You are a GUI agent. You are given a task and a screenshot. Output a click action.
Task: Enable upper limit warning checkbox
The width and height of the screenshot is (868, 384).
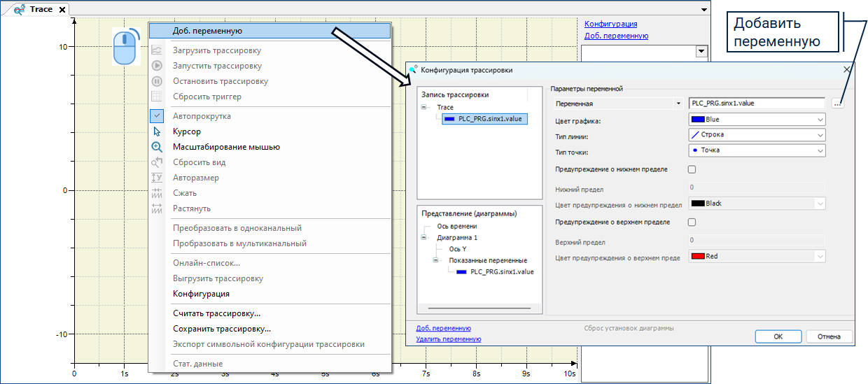coord(692,222)
